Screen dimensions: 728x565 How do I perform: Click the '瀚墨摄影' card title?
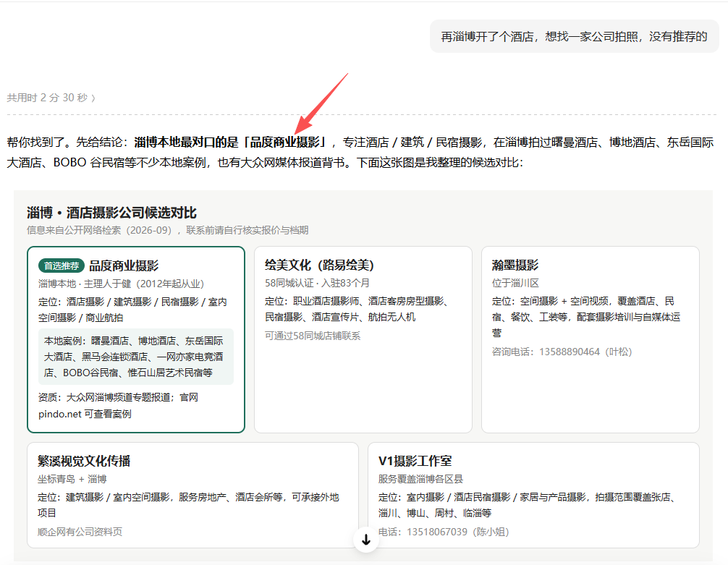[515, 265]
